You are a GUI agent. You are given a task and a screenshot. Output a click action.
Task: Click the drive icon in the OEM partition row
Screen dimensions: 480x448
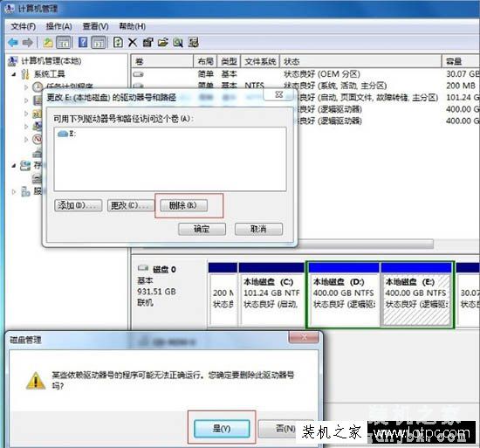pos(139,74)
